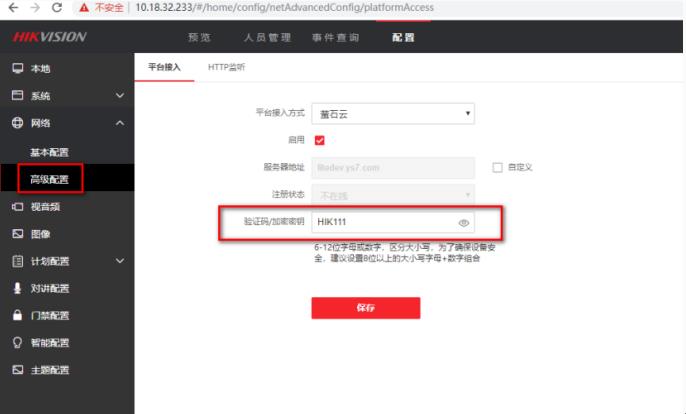Switch to the 平台接入 tab
Viewport: 686px width, 414px height.
(164, 67)
